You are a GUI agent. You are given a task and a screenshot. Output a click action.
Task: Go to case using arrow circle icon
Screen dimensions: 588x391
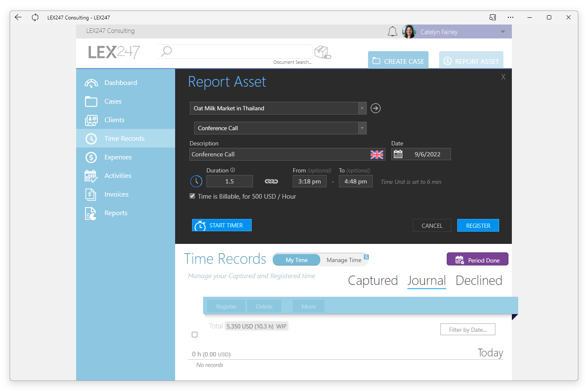(376, 108)
